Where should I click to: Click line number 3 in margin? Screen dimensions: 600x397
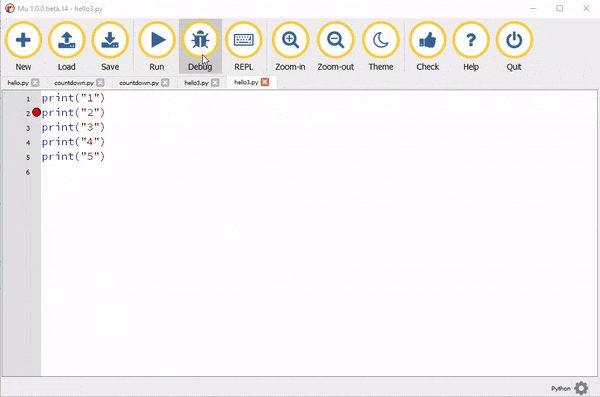click(x=28, y=128)
